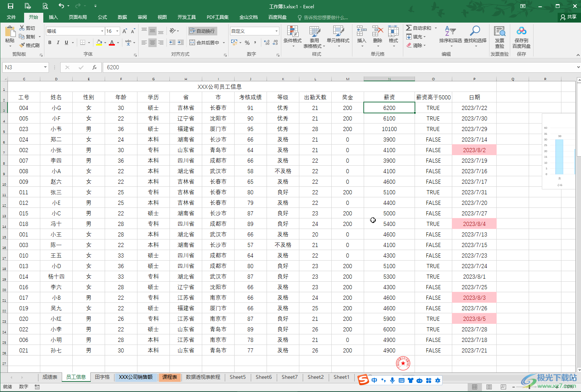Expand the formula bar chevron
This screenshot has height=392, width=581.
[x=578, y=67]
